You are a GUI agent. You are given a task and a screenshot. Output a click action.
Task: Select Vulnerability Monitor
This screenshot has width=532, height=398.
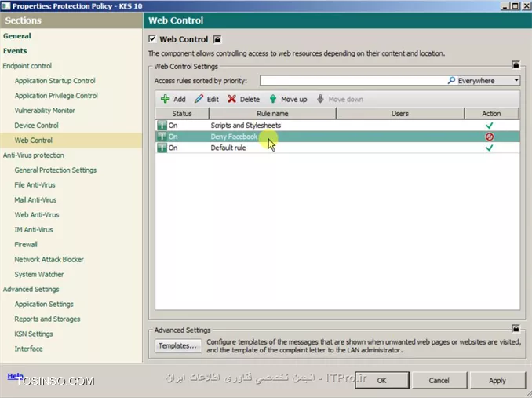(45, 111)
